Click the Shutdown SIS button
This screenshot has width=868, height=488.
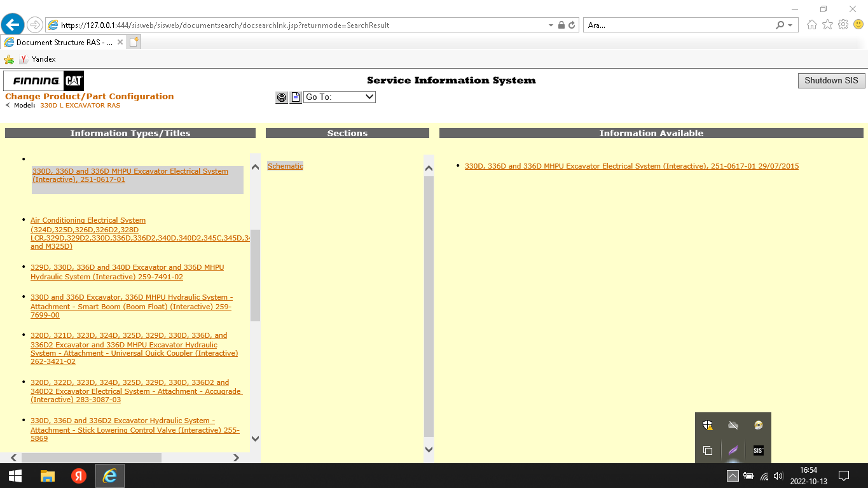pos(831,81)
